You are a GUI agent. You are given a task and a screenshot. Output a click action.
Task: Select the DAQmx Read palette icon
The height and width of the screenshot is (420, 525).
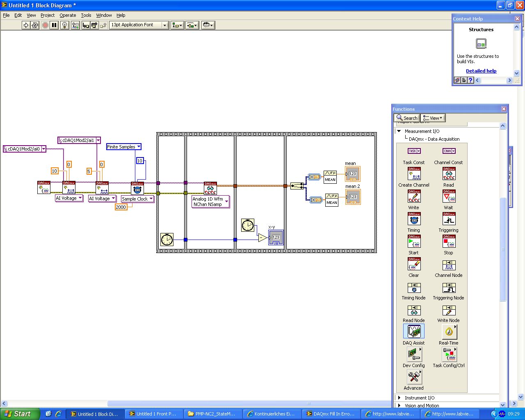(449, 174)
